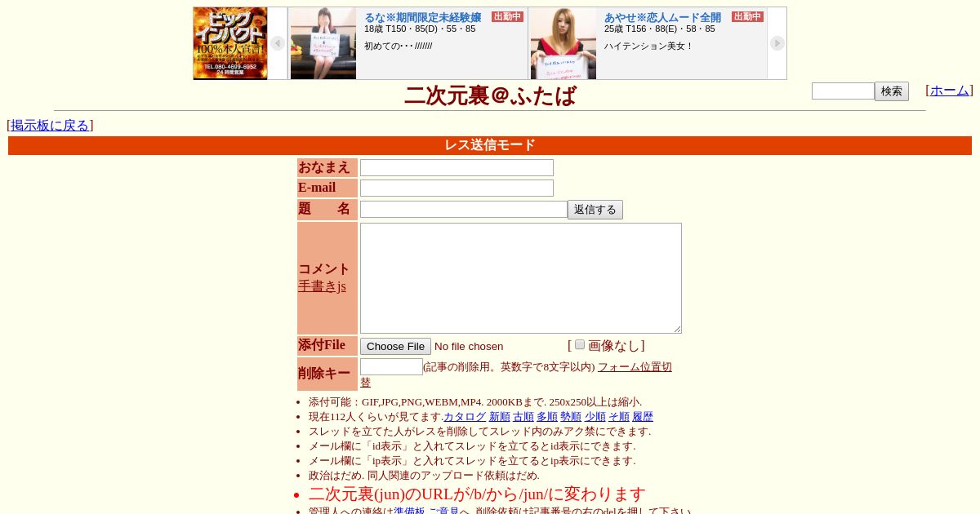Go back via 掲示板に戻る link
Image resolution: width=980 pixels, height=514 pixels.
[x=50, y=125]
